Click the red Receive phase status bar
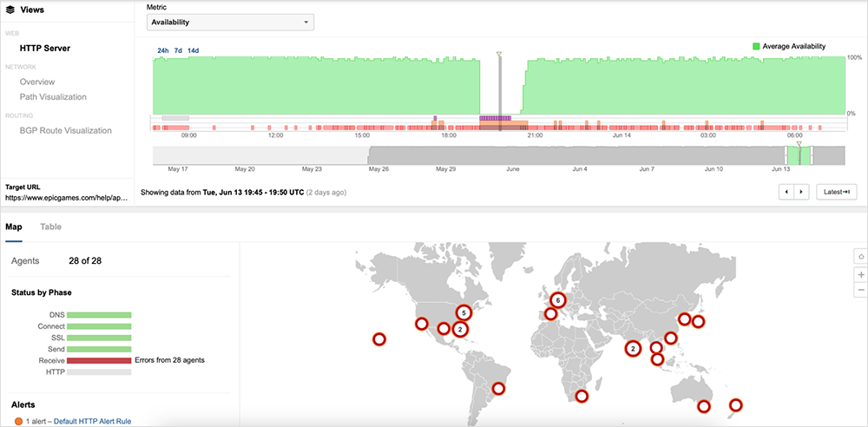868x427 pixels. coord(99,360)
